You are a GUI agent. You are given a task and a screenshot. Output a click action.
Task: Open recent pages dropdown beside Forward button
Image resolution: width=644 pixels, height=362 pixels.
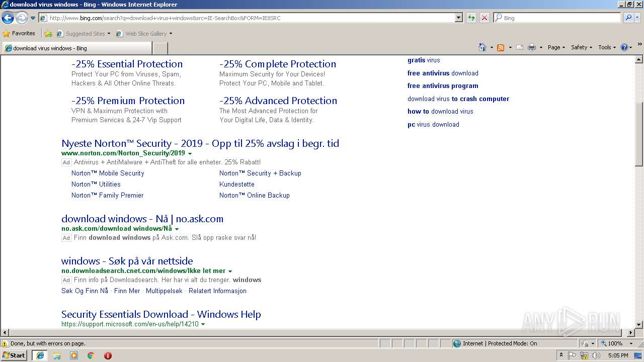click(33, 18)
